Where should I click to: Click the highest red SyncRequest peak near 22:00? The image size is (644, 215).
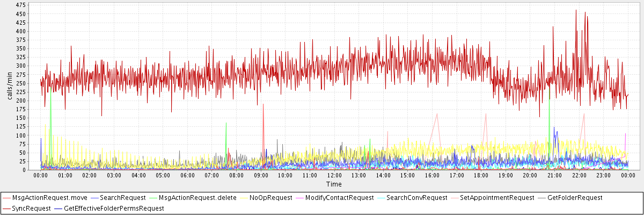[x=576, y=10]
